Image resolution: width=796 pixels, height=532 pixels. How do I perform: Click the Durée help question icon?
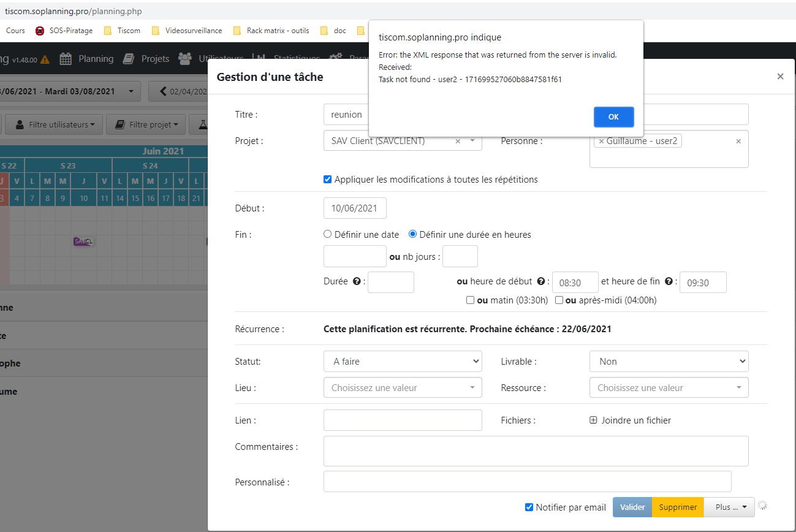357,281
